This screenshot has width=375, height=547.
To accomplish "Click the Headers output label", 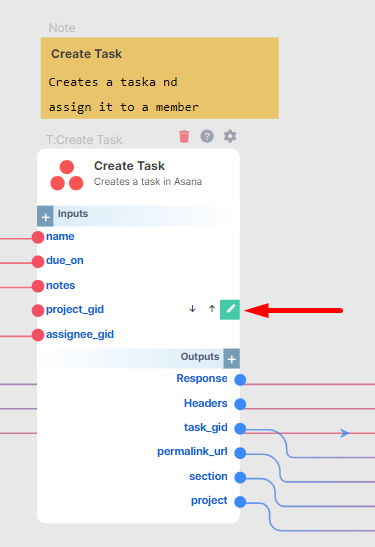I will [x=205, y=403].
